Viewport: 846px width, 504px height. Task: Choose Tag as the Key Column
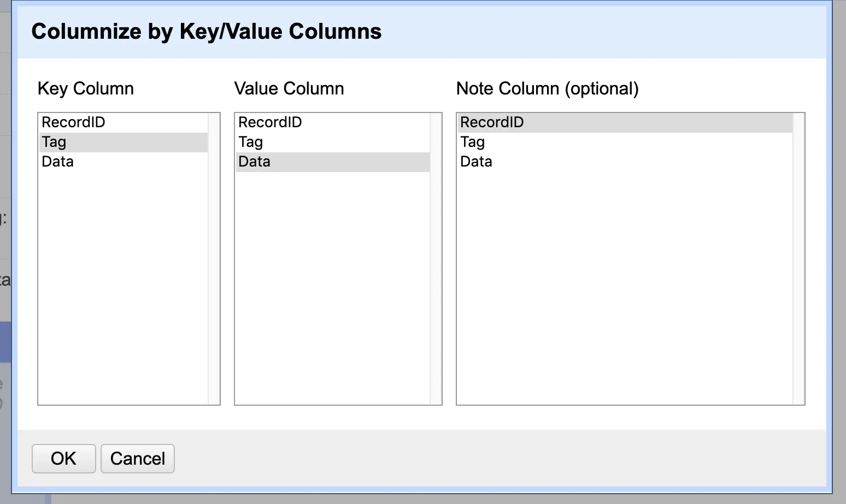[54, 142]
